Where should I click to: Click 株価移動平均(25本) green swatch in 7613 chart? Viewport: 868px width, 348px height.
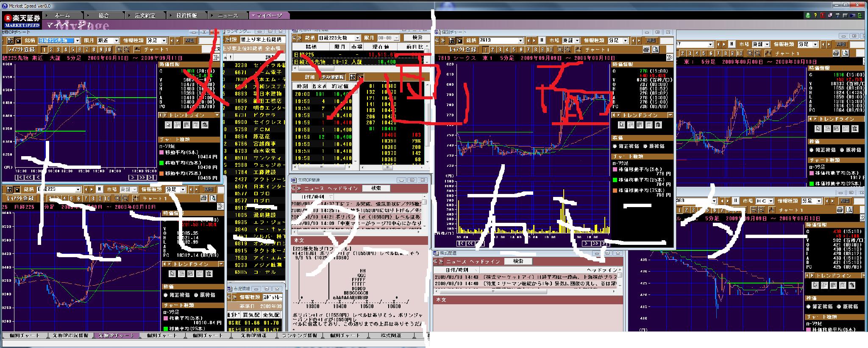(615, 180)
